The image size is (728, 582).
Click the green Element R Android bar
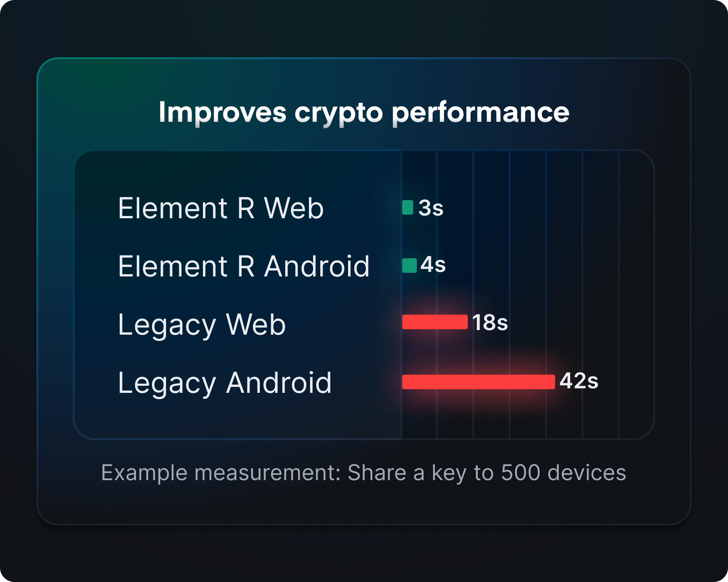pyautogui.click(x=409, y=266)
